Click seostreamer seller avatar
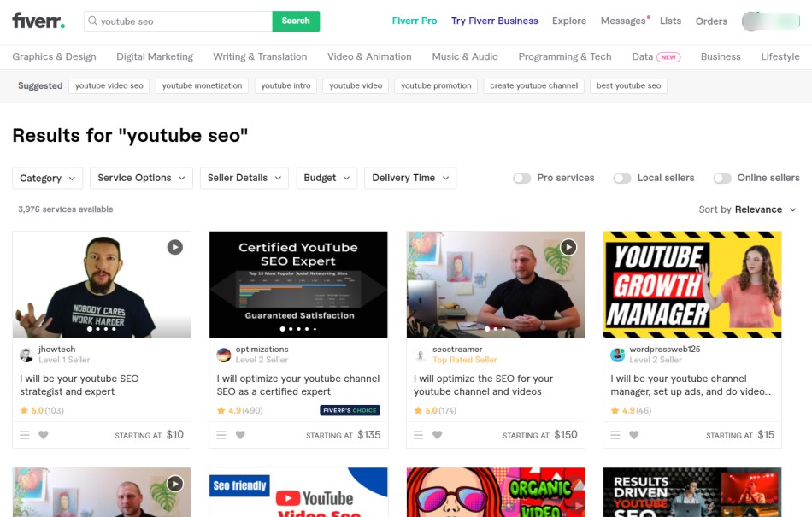The height and width of the screenshot is (517, 812). [x=421, y=355]
